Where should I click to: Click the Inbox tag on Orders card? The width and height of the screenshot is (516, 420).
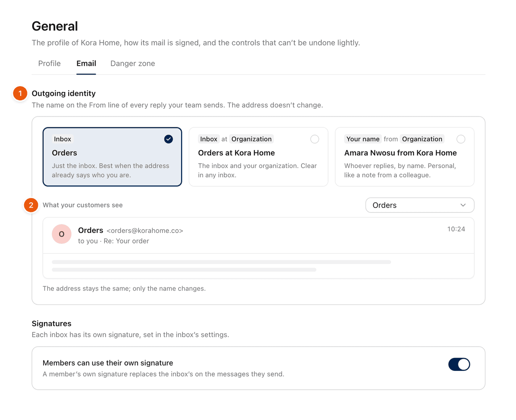click(62, 139)
